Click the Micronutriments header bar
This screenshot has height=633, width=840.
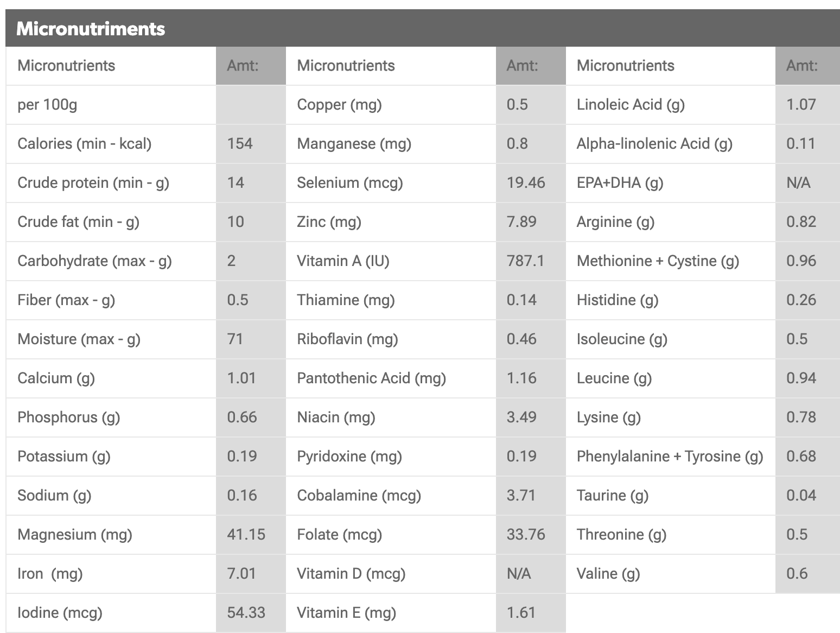click(423, 28)
